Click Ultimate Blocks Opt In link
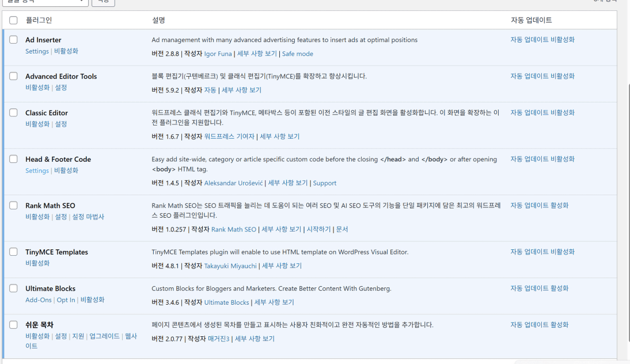Viewport: 630px width, 364px height. (x=66, y=300)
